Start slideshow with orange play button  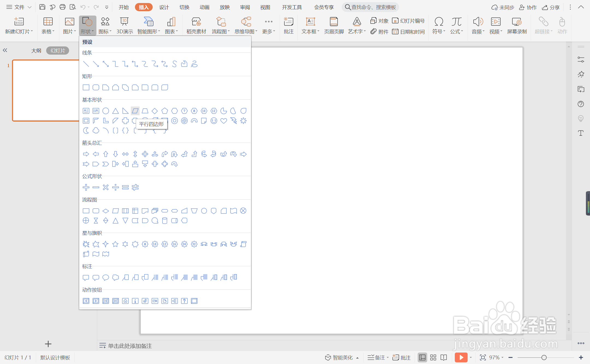click(461, 357)
